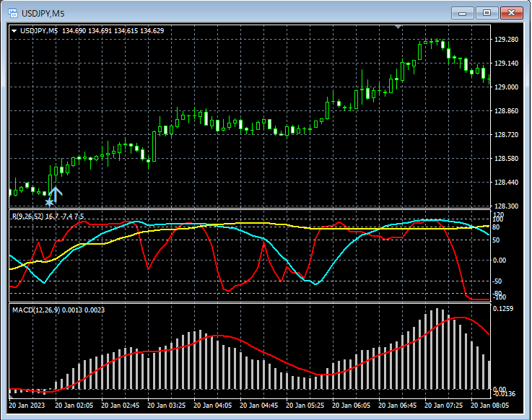Click the 128.300 price axis label

pyautogui.click(x=506, y=206)
